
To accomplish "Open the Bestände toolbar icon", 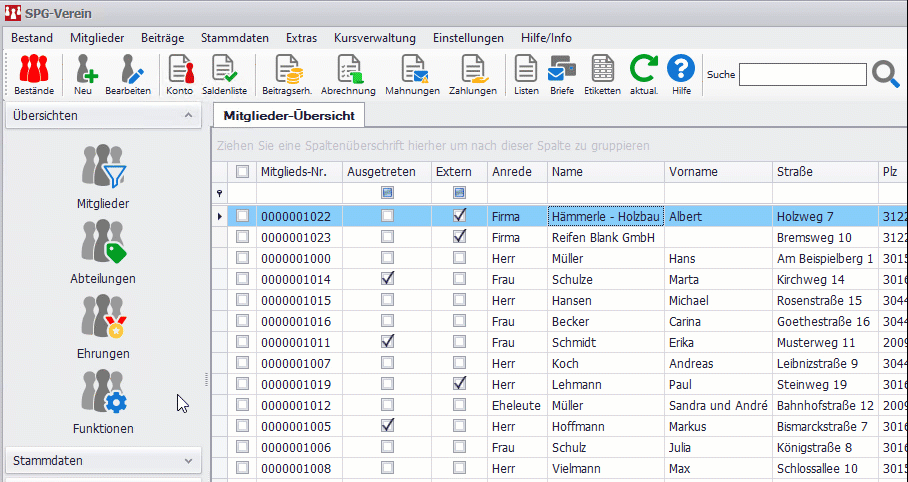I will tap(34, 74).
